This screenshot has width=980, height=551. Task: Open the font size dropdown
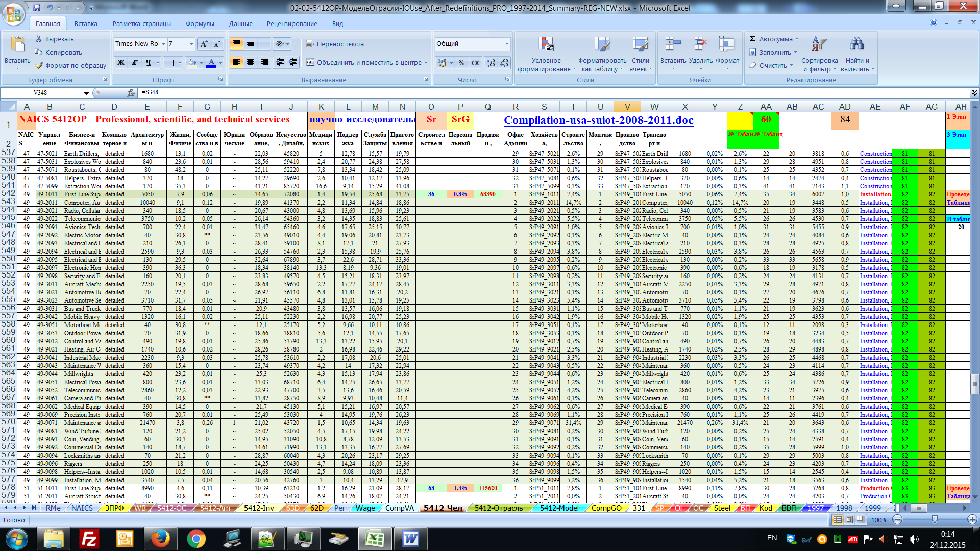point(191,44)
